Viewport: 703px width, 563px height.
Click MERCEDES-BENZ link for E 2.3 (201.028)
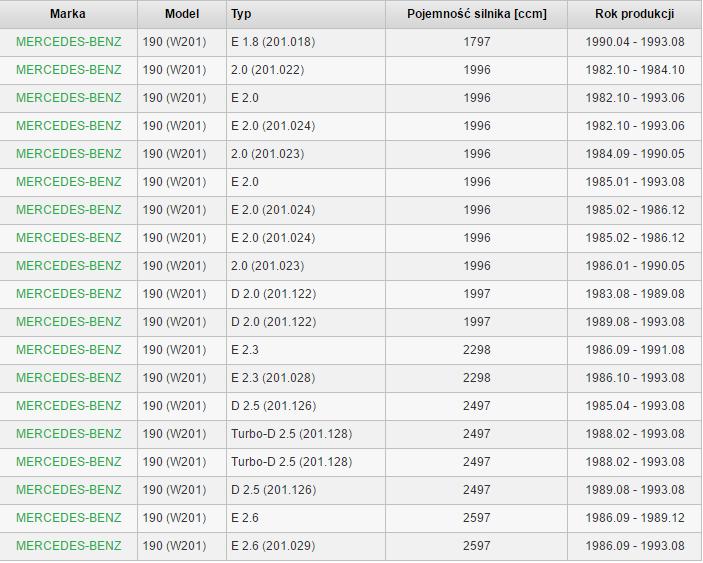[68, 378]
